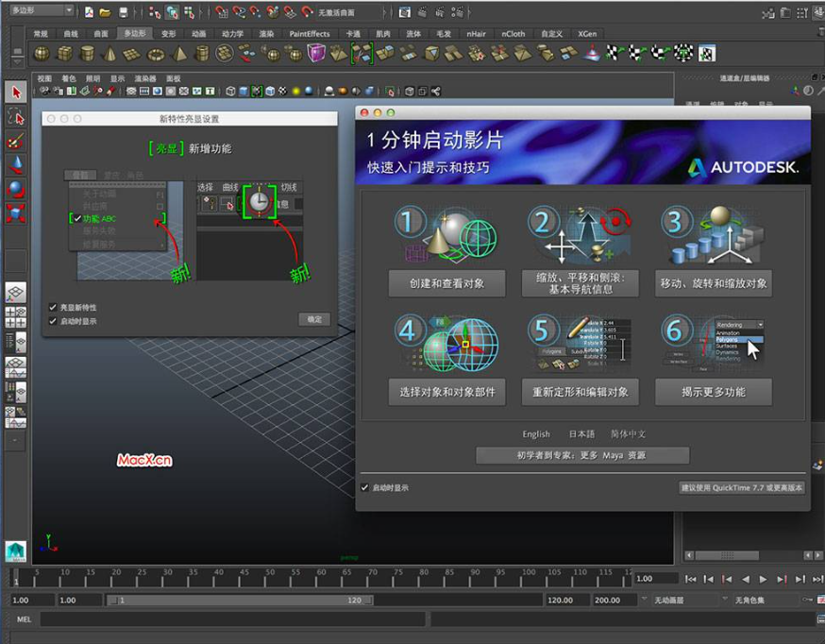Viewport: 825px width, 644px height.
Task: Click the range slider bar ending at 120
Action: 241,600
